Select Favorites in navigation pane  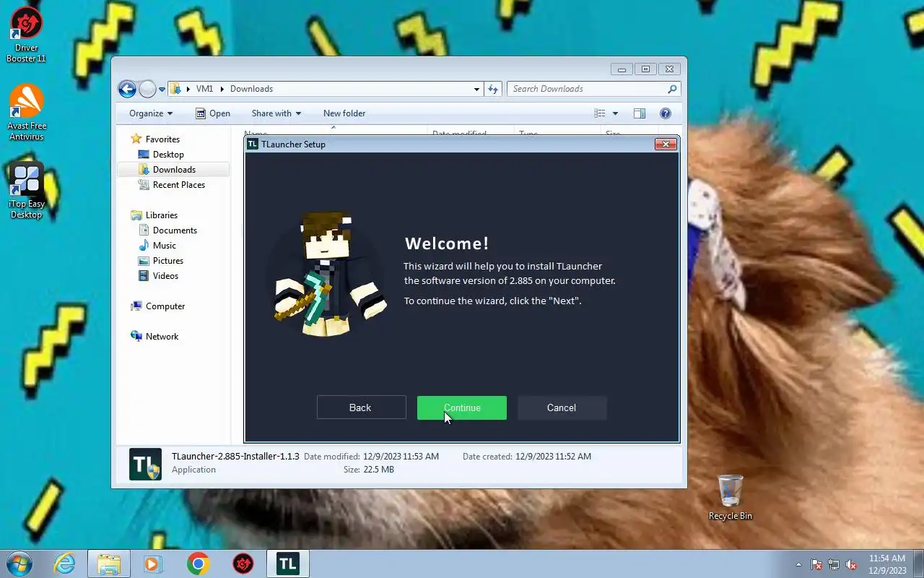coord(162,139)
